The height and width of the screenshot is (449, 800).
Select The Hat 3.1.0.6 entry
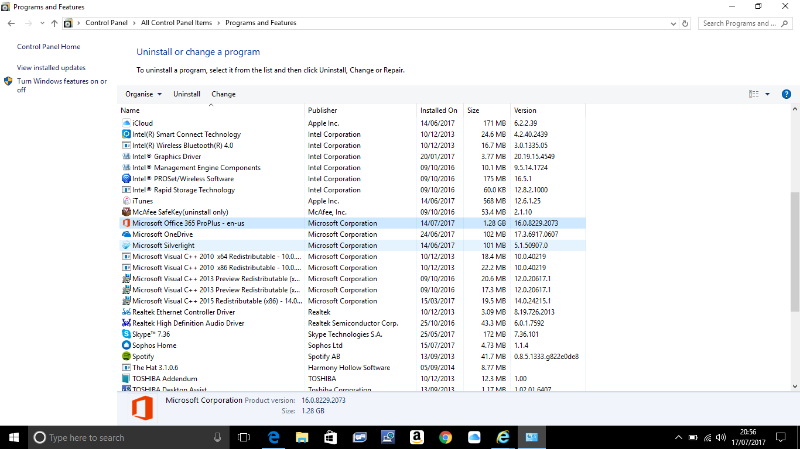point(352,367)
